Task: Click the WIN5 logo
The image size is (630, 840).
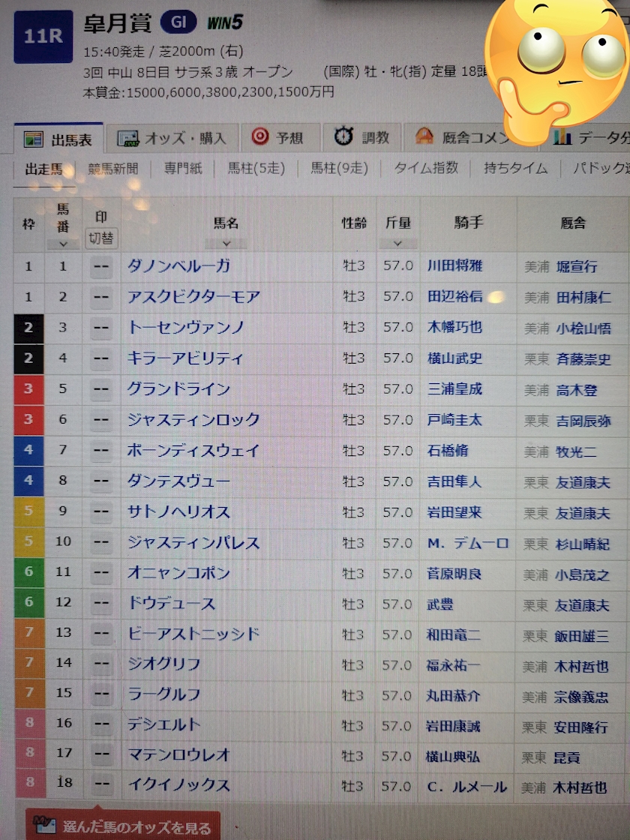Action: (225, 23)
